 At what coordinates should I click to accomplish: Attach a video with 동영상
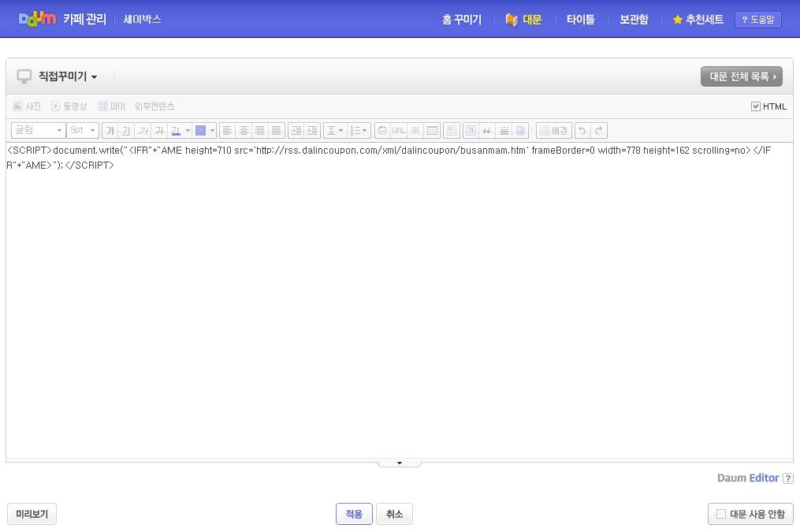point(69,106)
